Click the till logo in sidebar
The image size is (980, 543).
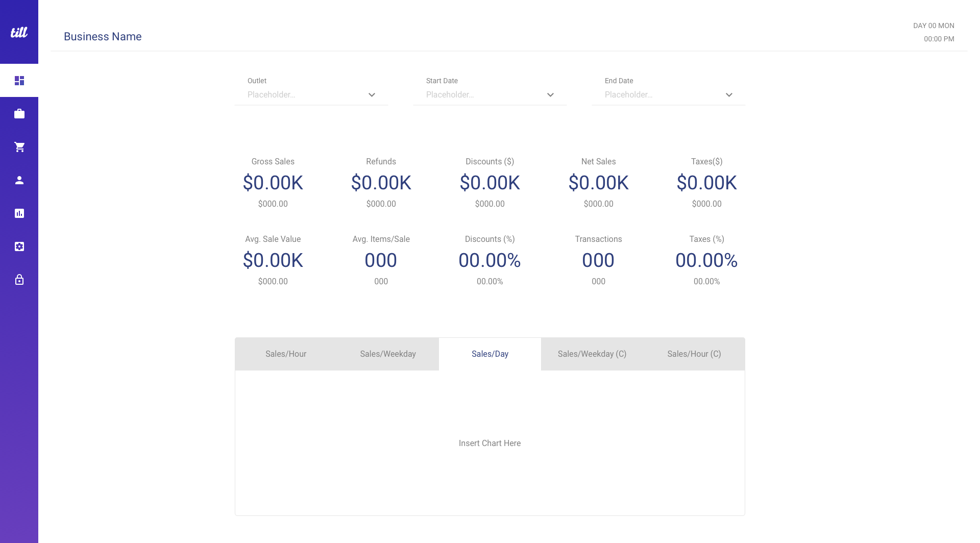tap(19, 32)
